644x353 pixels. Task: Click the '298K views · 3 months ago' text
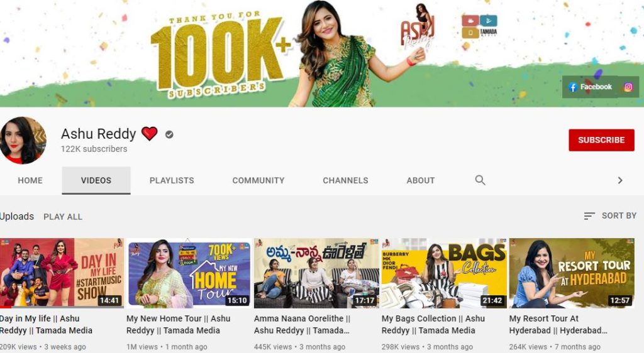[x=427, y=347]
